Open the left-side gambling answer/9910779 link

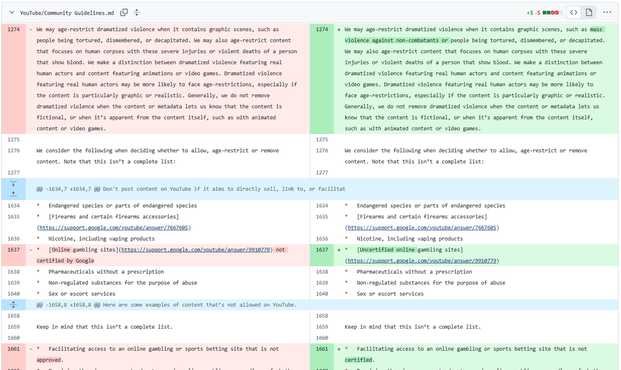(x=196, y=250)
